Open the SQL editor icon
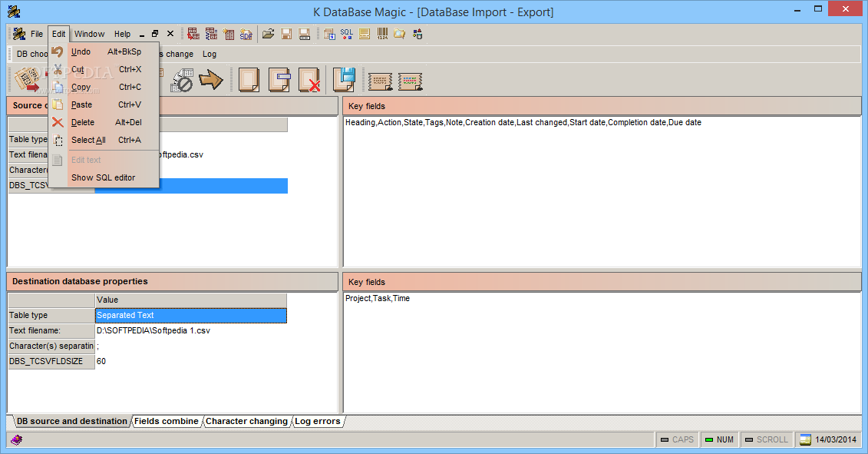The width and height of the screenshot is (868, 454). 347,34
